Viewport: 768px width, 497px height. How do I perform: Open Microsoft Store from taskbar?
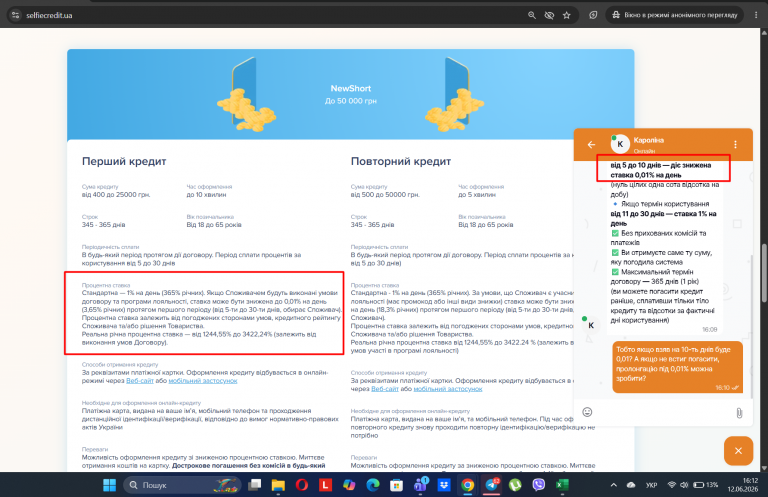(x=396, y=485)
